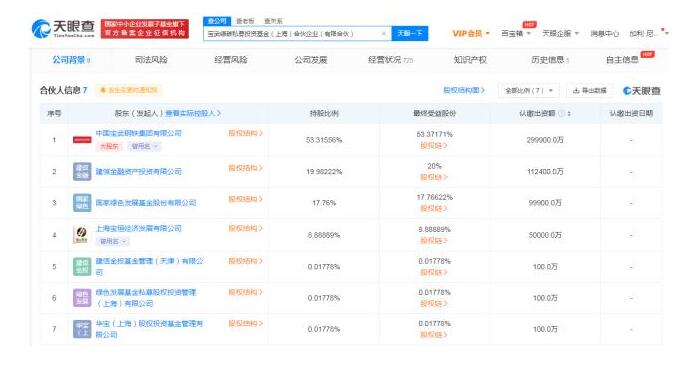The height and width of the screenshot is (380, 689).
Task: Open the 百宝箱 dropdown
Action: (516, 33)
